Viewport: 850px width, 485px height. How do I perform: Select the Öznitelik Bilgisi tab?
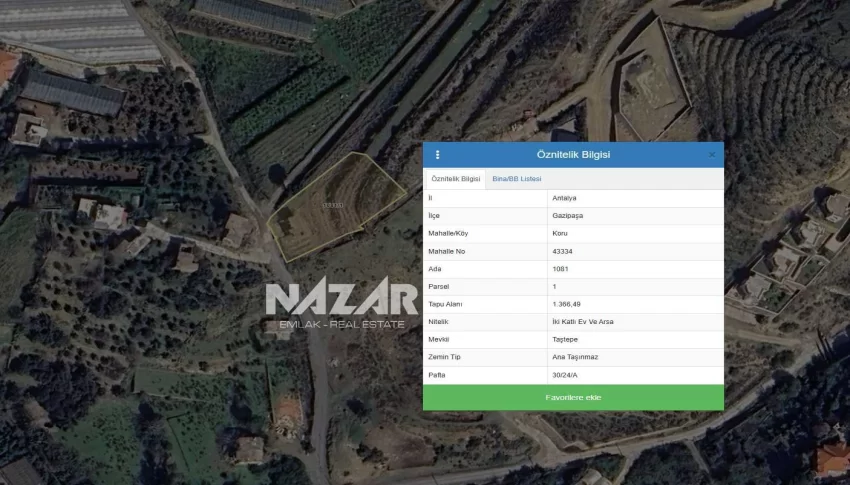pyautogui.click(x=455, y=179)
